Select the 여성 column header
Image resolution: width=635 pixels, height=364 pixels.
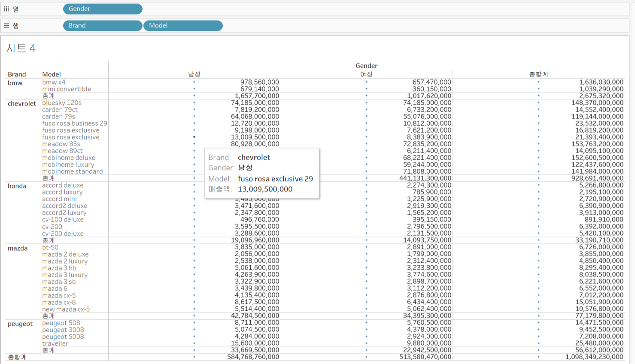366,74
